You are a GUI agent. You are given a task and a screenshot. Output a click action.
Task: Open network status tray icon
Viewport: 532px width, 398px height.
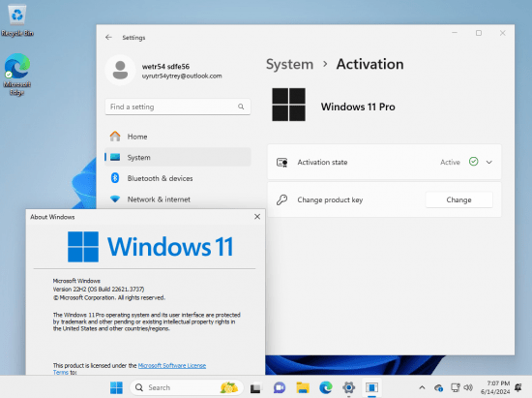click(x=455, y=387)
